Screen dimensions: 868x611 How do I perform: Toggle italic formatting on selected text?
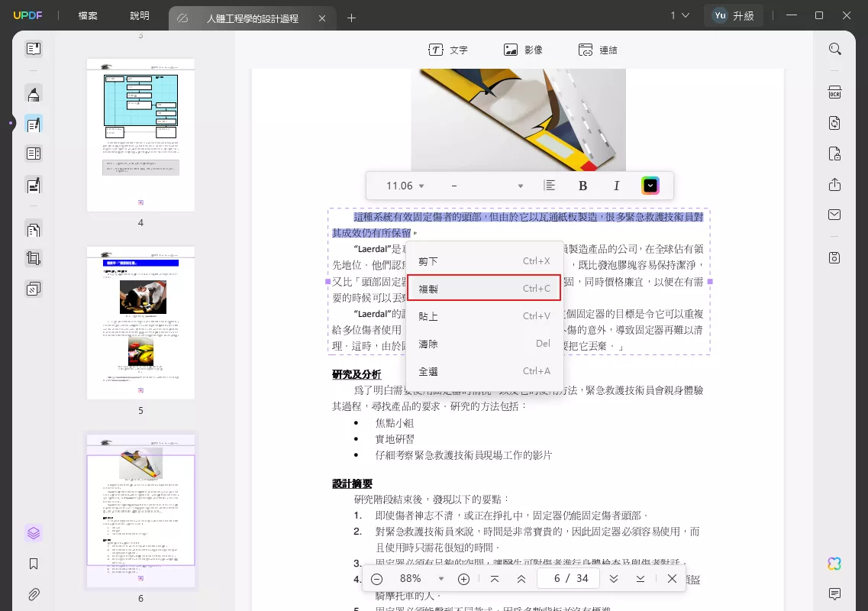(x=616, y=185)
